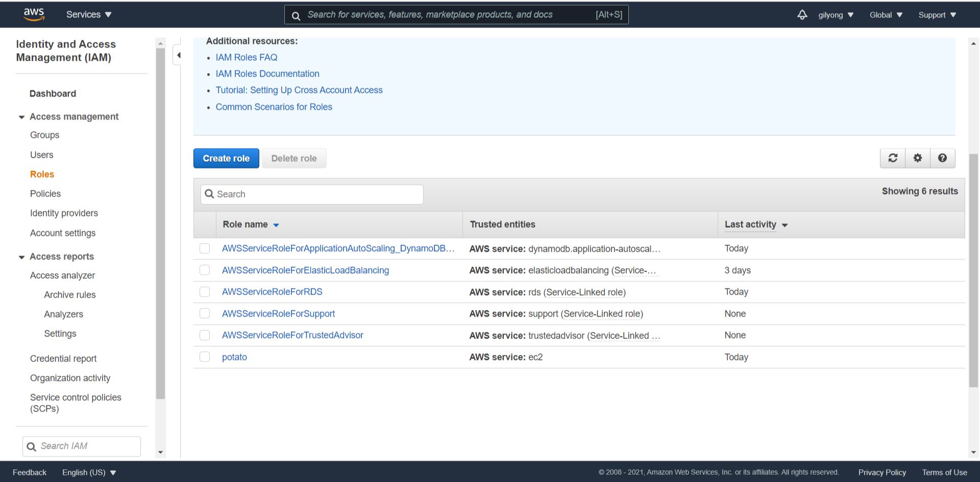Open the IAM Roles FAQ link
This screenshot has width=980, height=482.
point(247,57)
